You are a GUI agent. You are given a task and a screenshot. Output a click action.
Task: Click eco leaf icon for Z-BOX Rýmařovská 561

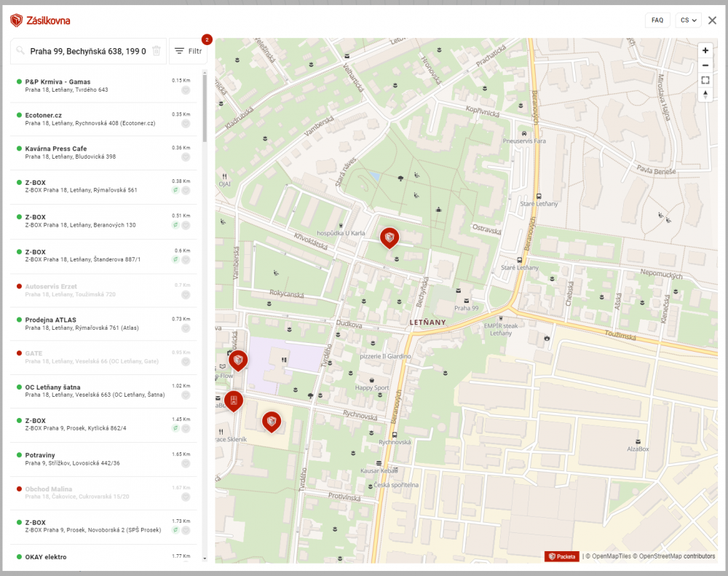tap(175, 191)
